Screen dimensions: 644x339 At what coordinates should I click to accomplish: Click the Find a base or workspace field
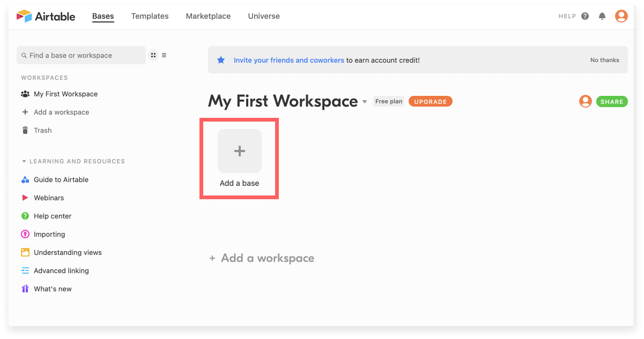click(81, 55)
